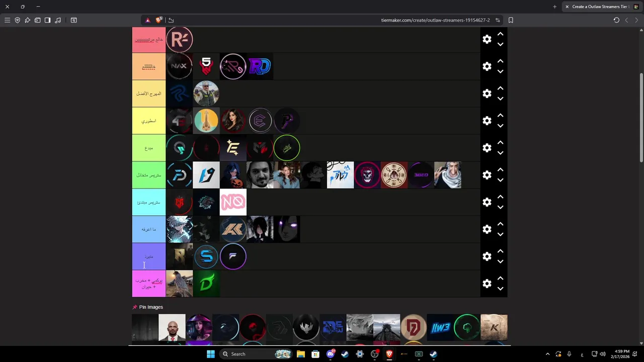Select the pink NO logo image

[233, 202]
